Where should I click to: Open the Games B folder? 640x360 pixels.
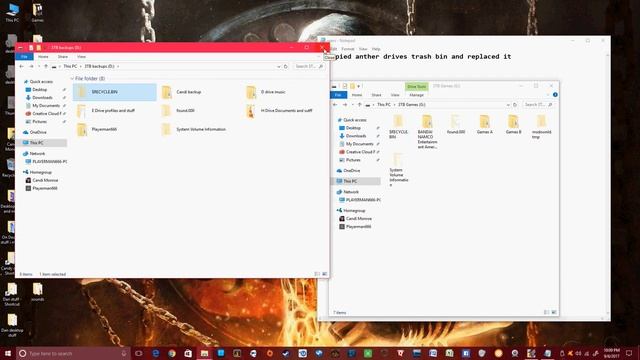tap(513, 125)
